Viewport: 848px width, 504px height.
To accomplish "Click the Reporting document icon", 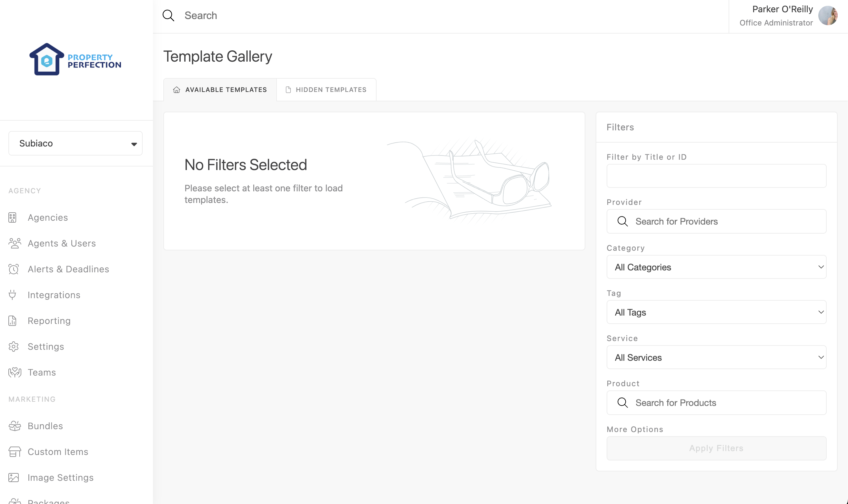I will (x=13, y=321).
